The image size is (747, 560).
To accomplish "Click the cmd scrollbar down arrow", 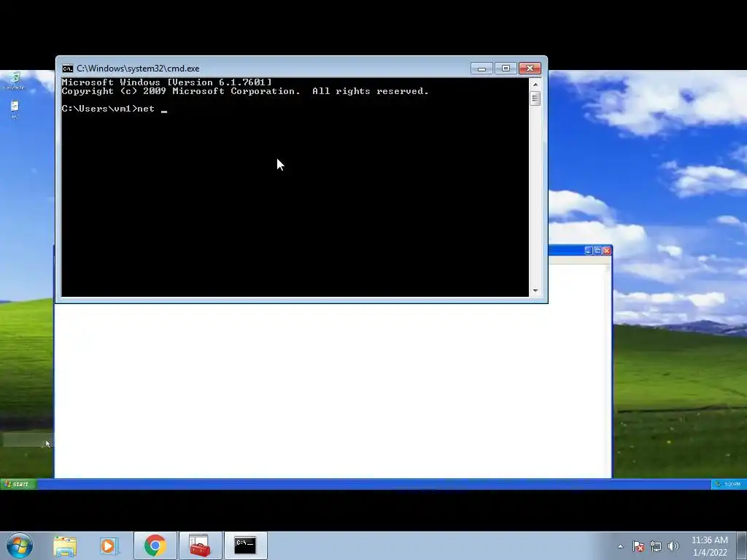I will click(x=535, y=290).
